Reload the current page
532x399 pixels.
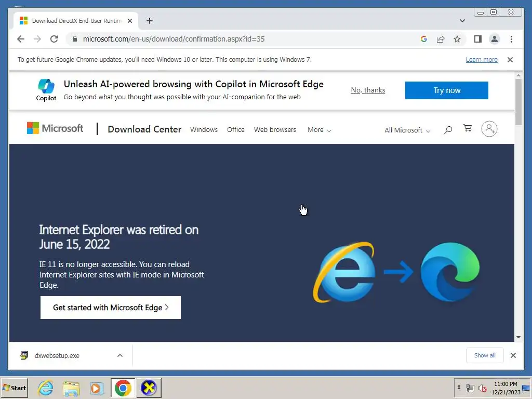pyautogui.click(x=54, y=39)
